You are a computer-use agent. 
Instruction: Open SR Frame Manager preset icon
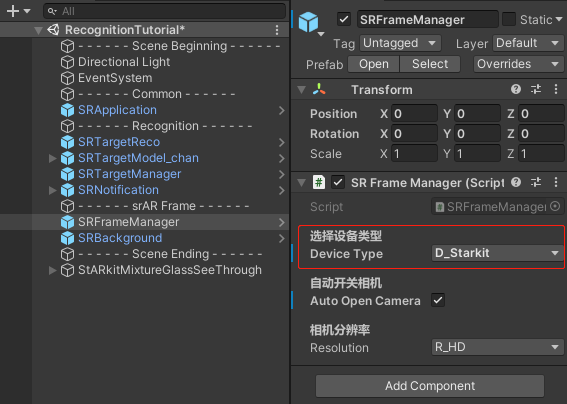coord(536,182)
